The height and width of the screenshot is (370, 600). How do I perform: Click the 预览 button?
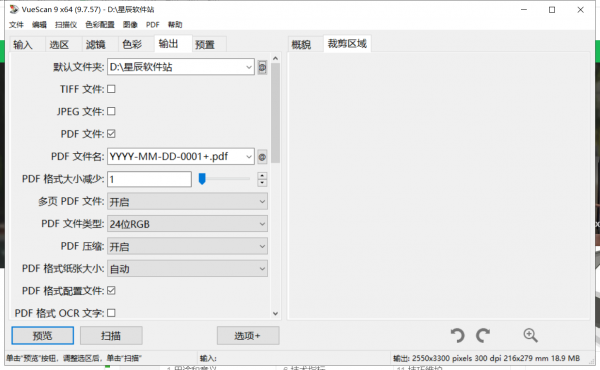42,336
